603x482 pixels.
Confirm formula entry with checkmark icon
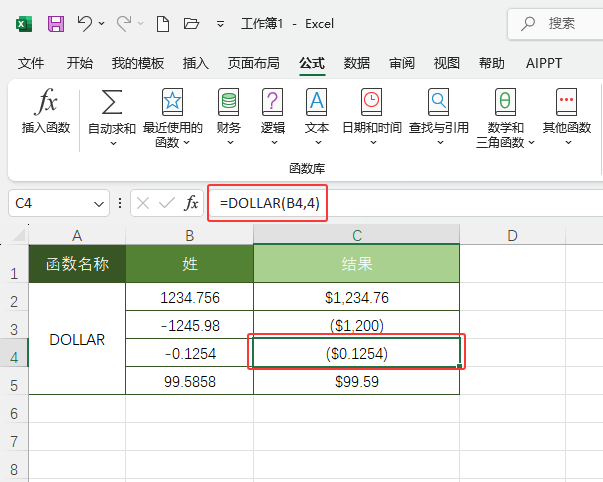tap(167, 203)
